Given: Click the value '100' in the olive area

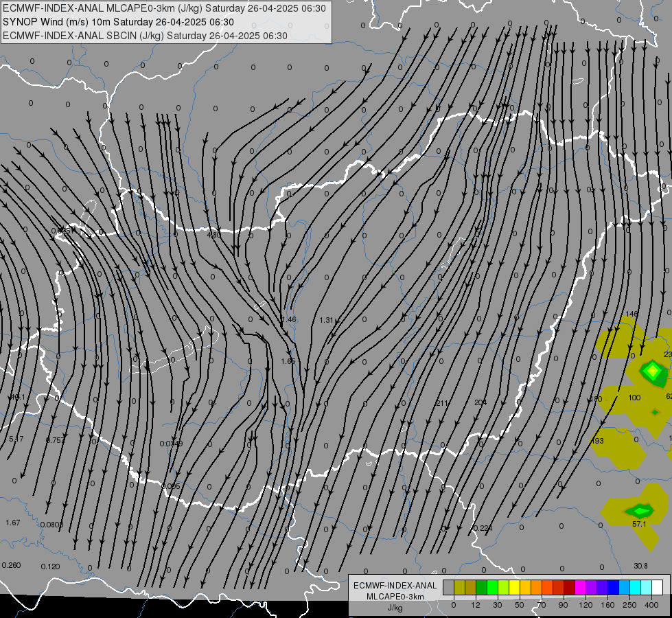Looking at the screenshot, I should click(x=634, y=398).
